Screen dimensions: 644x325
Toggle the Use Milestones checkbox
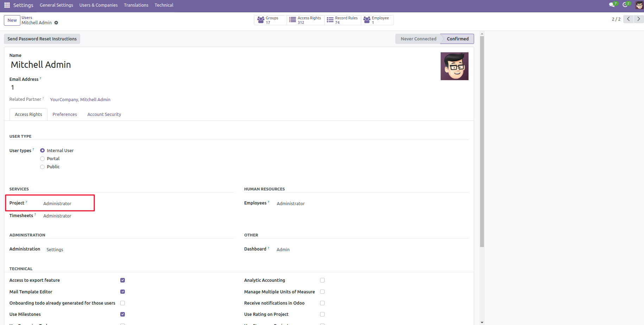(123, 314)
